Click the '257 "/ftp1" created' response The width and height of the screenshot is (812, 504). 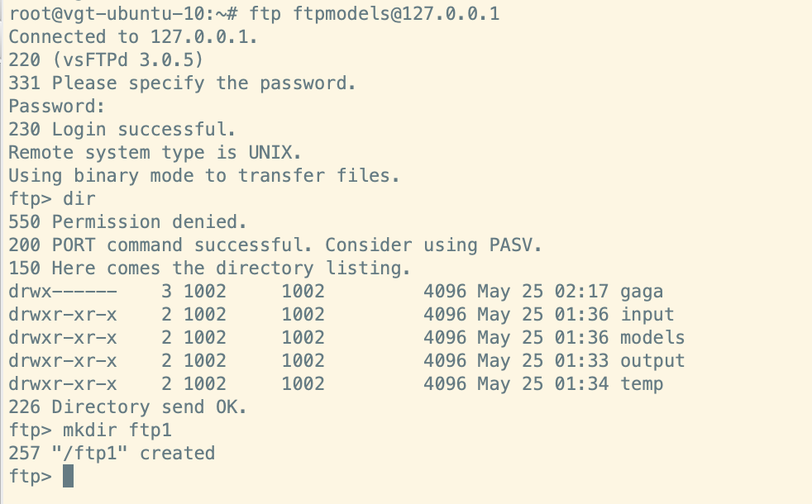[x=112, y=454]
